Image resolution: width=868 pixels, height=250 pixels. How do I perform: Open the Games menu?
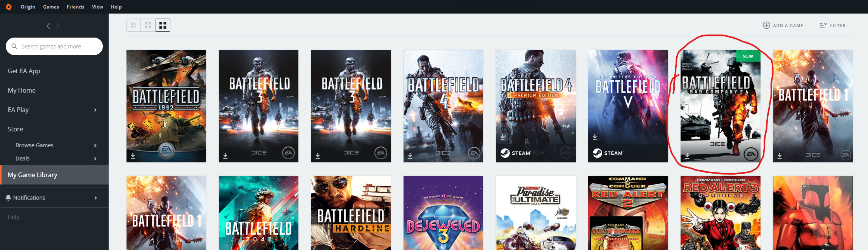pyautogui.click(x=51, y=7)
